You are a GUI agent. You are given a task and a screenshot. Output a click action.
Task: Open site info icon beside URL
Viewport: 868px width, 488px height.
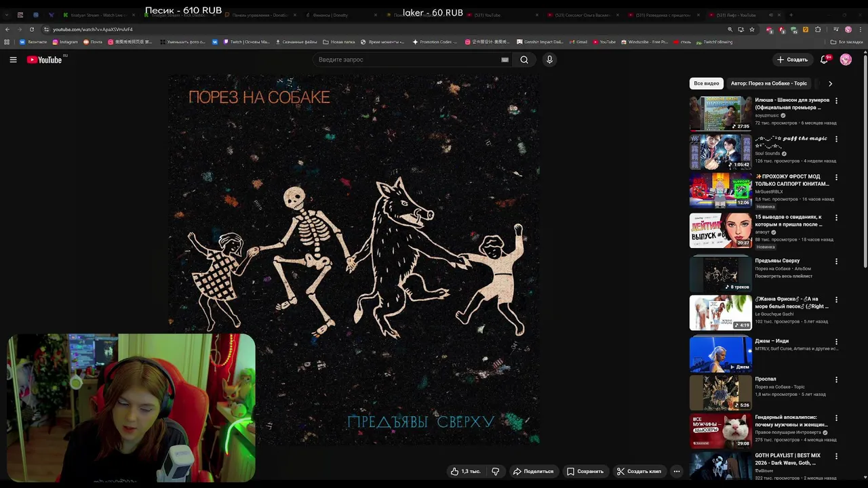[x=47, y=29]
